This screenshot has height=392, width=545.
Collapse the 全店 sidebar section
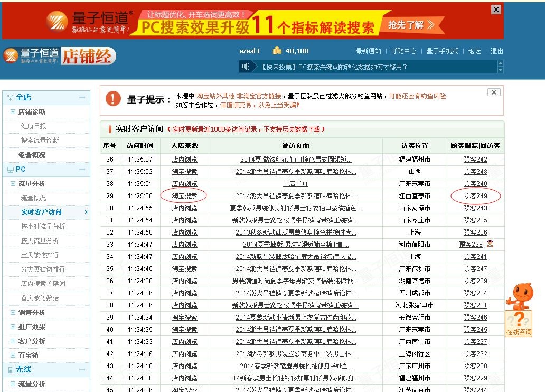coord(82,97)
